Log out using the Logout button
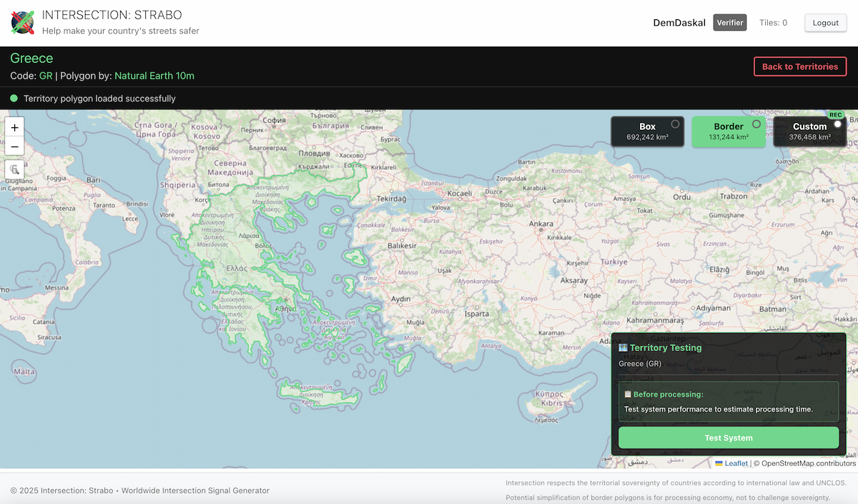Screen dimensions: 858x504 (825, 22)
